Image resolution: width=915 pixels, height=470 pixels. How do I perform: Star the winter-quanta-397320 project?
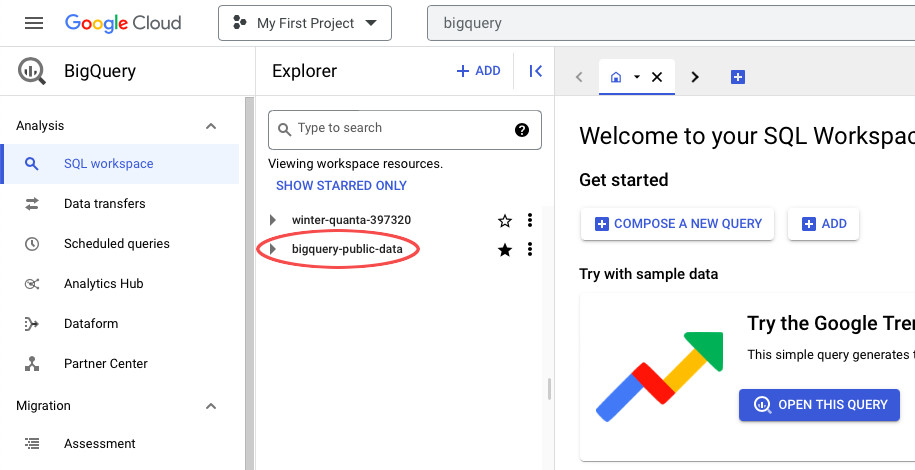click(505, 221)
